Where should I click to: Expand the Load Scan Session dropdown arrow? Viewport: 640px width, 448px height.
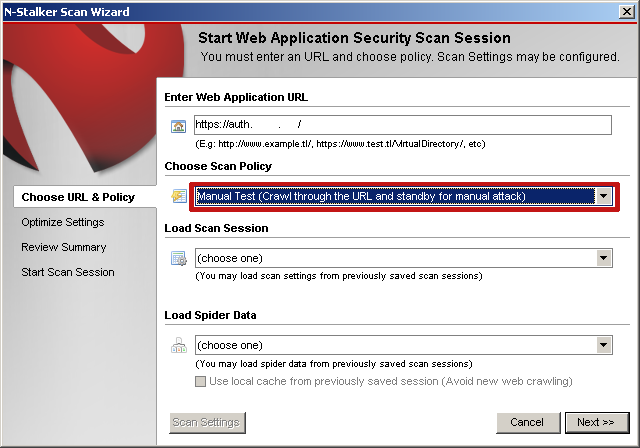point(603,258)
